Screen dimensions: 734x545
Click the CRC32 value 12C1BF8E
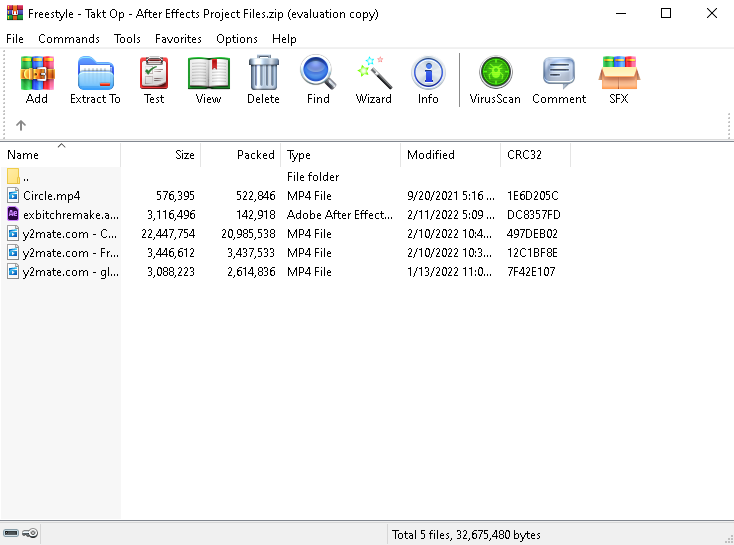point(532,253)
